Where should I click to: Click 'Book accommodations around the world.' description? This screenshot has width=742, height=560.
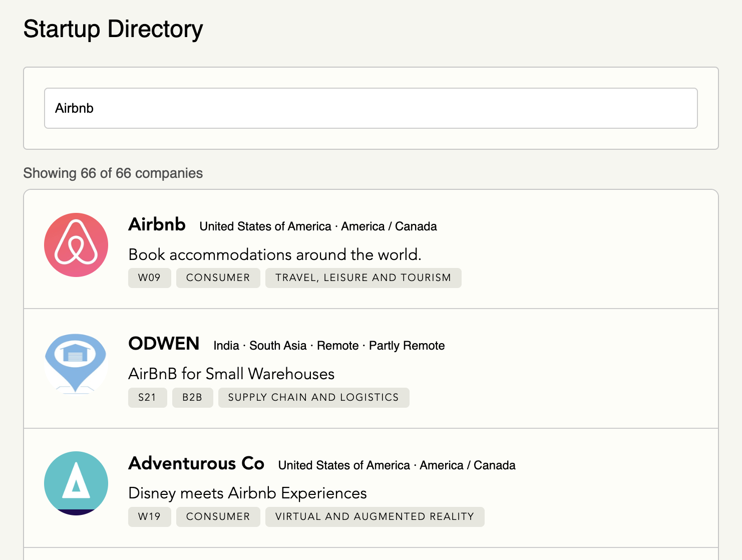pos(275,254)
